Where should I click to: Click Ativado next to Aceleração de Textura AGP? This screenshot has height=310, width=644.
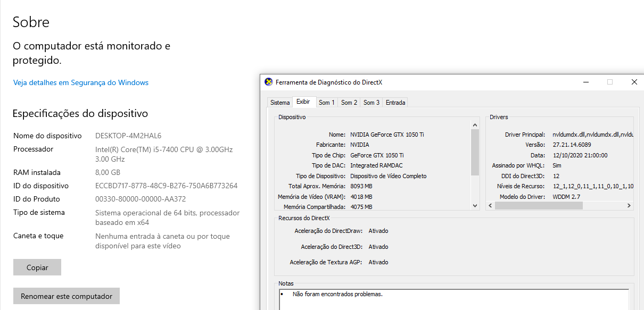378,262
